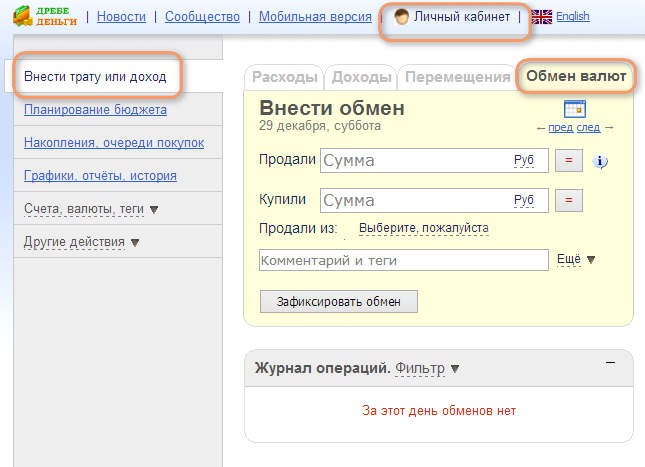
Task: Click the calculator equals button for Продали
Action: pyautogui.click(x=568, y=160)
